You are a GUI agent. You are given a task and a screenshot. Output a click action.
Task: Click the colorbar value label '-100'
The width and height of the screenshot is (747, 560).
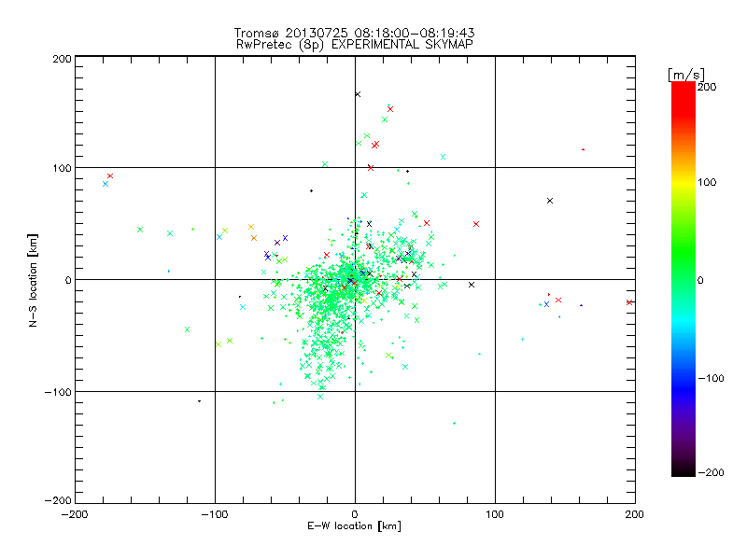click(x=711, y=378)
